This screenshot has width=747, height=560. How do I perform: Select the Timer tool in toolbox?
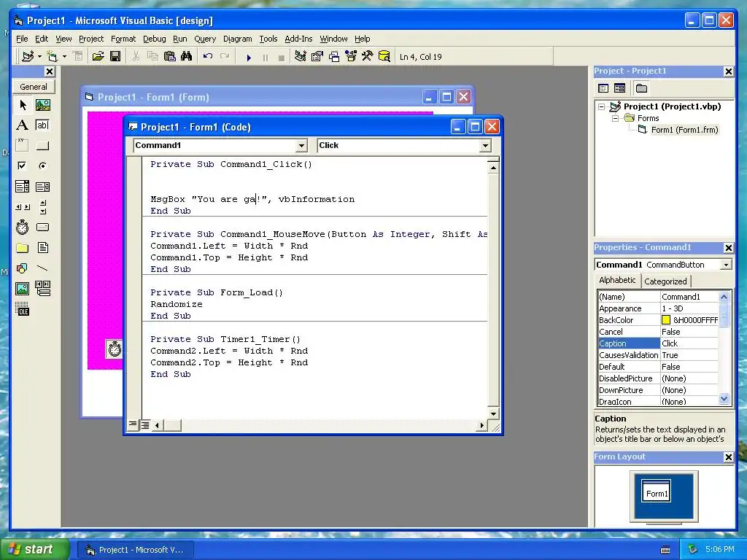pos(23,227)
